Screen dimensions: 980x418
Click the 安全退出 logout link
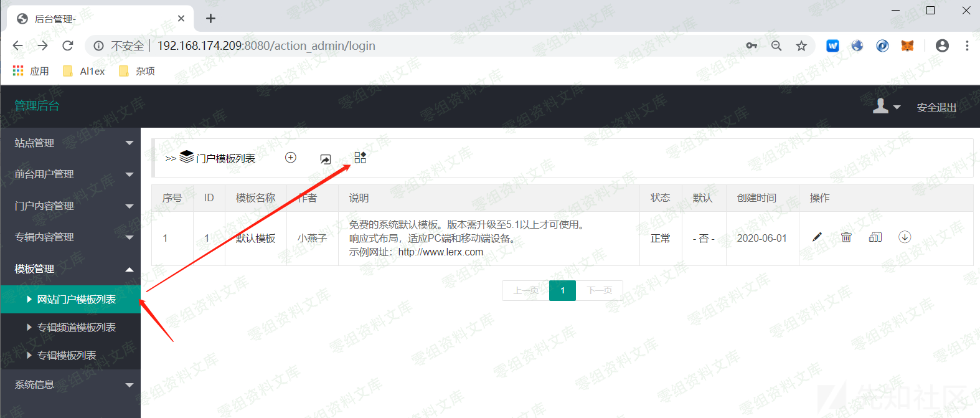[936, 107]
